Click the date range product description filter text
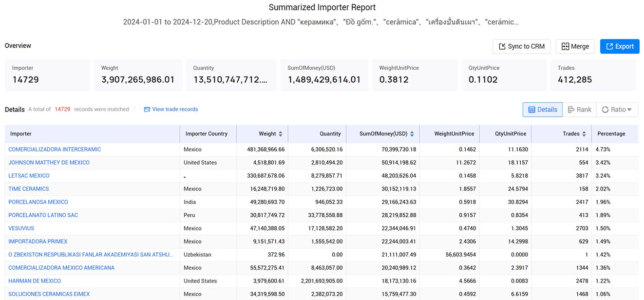 pyautogui.click(x=321, y=22)
